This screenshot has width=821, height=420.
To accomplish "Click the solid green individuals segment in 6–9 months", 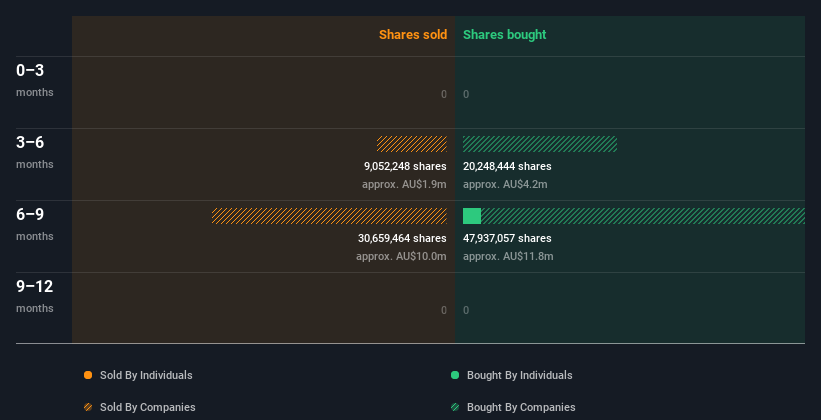I will (472, 216).
